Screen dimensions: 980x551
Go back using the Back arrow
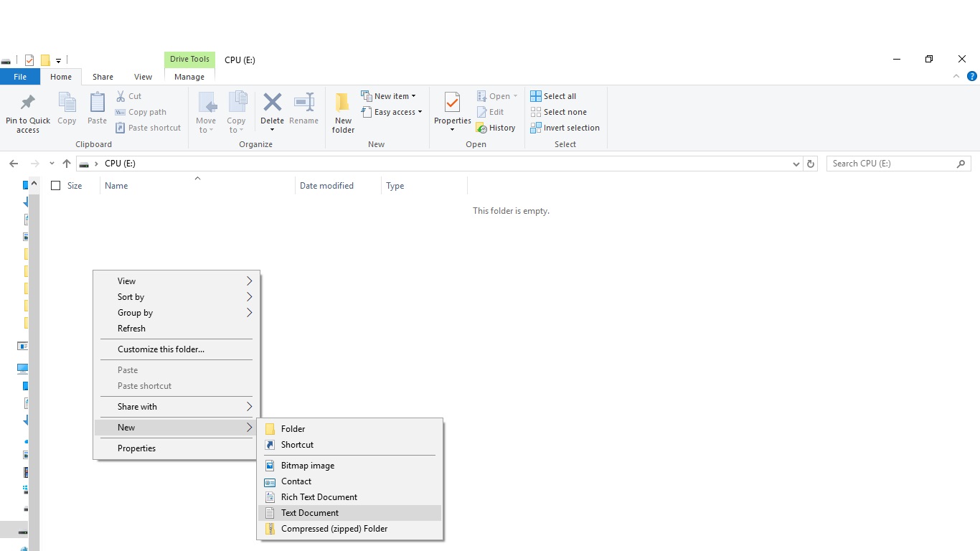click(14, 164)
